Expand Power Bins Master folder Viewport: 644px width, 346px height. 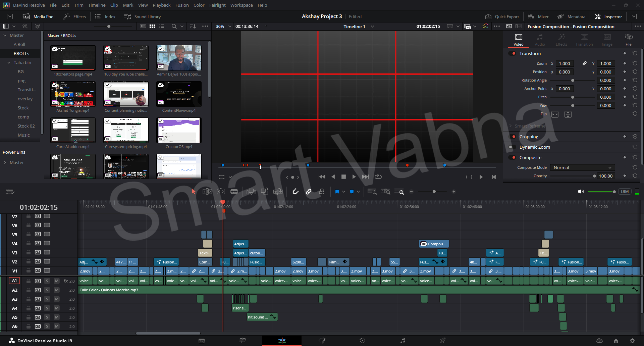[5, 162]
